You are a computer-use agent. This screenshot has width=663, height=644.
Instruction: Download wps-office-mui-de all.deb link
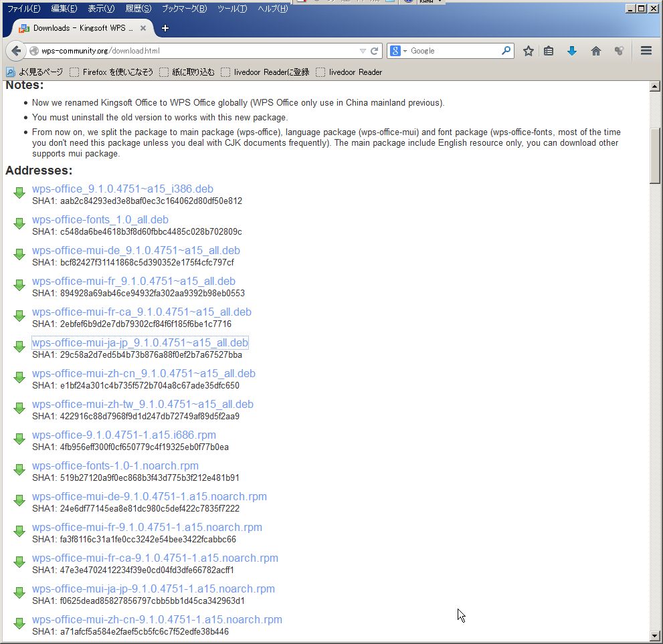click(136, 250)
